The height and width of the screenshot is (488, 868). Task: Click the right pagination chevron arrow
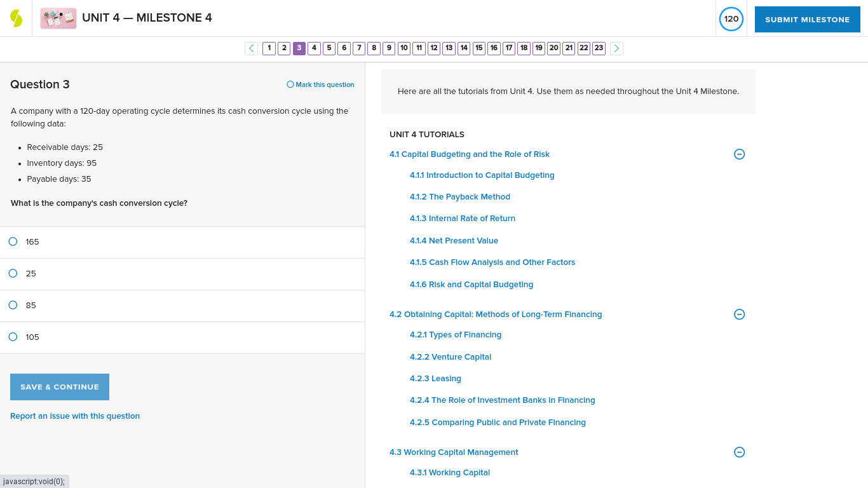pyautogui.click(x=616, y=48)
